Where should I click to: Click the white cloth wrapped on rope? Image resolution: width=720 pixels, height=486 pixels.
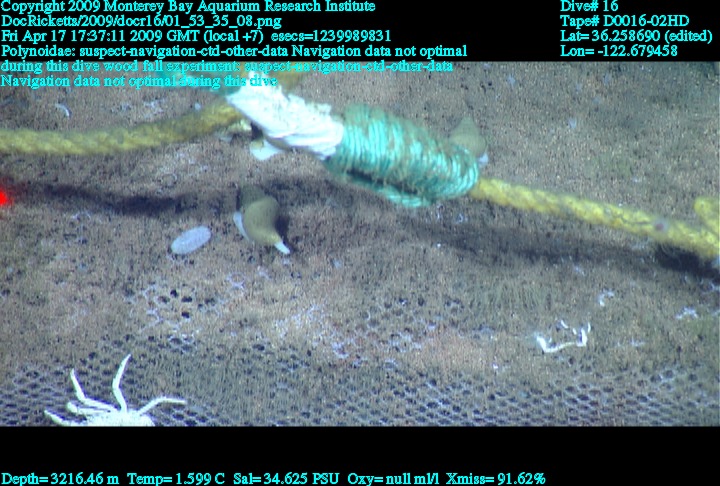pyautogui.click(x=285, y=123)
